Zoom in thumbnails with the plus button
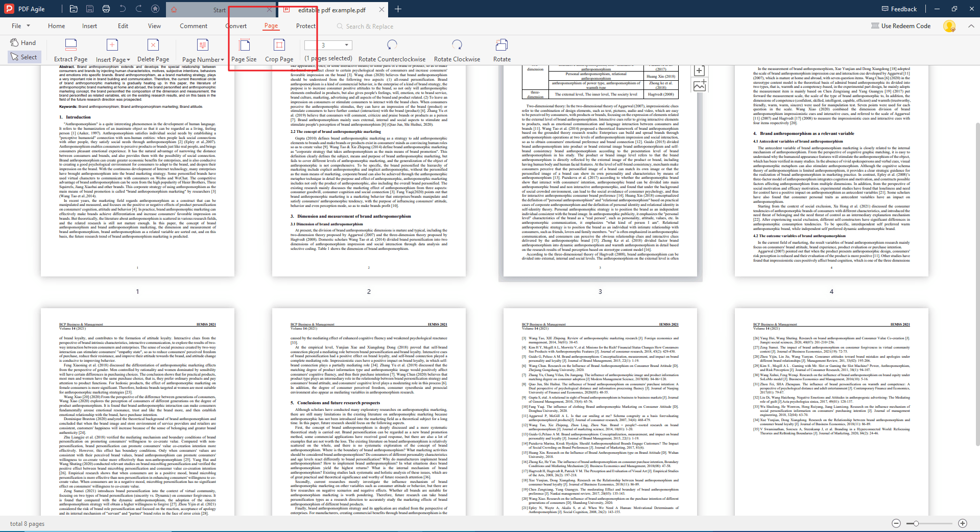Screen dimensions: 980x532 (963, 523)
